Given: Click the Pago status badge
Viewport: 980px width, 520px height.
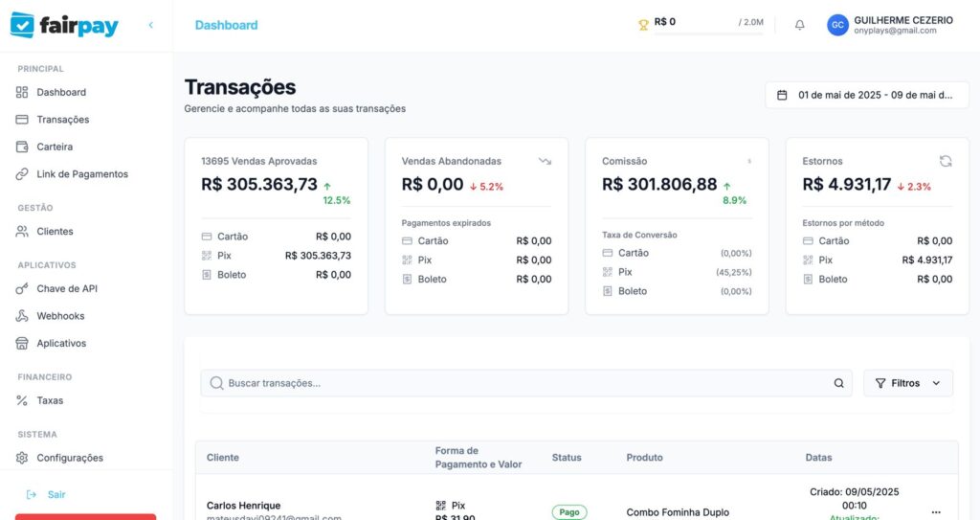Looking at the screenshot, I should pyautogui.click(x=569, y=512).
